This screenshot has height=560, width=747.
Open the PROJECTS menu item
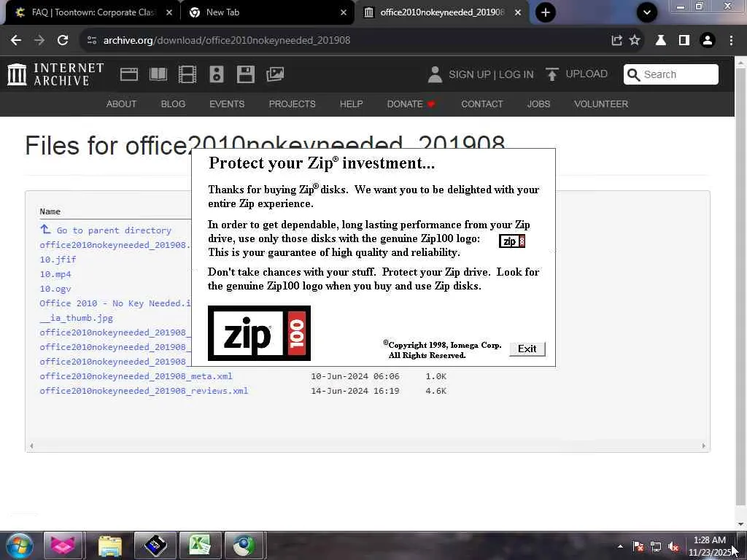coord(292,104)
